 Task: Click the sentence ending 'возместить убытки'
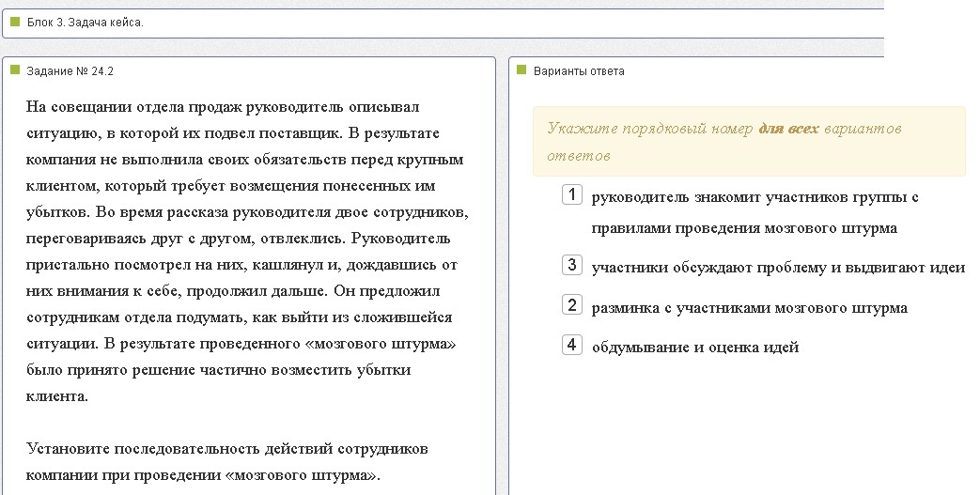(218, 370)
